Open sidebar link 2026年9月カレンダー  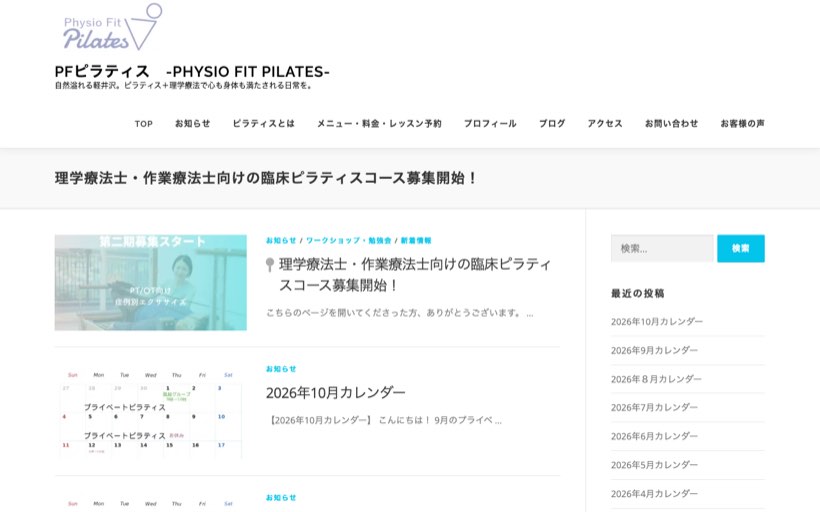click(x=654, y=350)
